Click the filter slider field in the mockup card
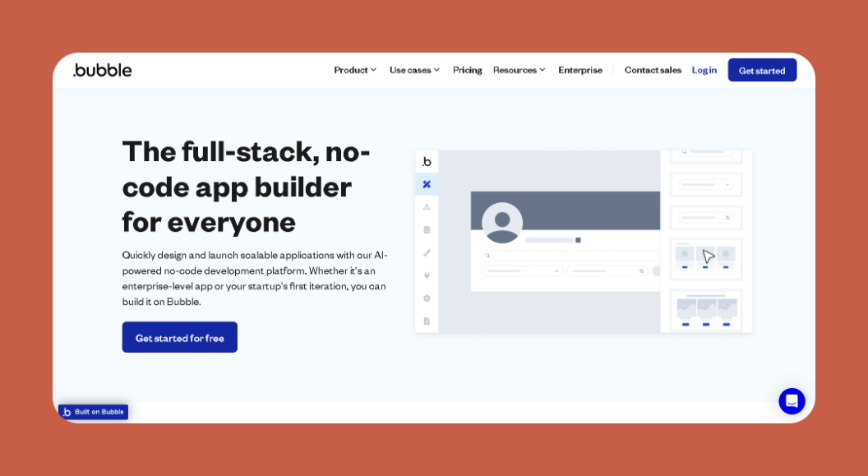This screenshot has height=476, width=868. 607,271
